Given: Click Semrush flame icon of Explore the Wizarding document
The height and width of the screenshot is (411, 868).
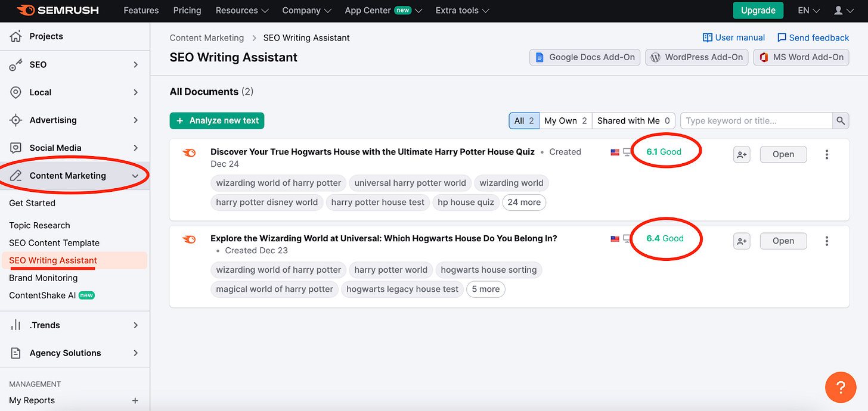Looking at the screenshot, I should tap(189, 239).
